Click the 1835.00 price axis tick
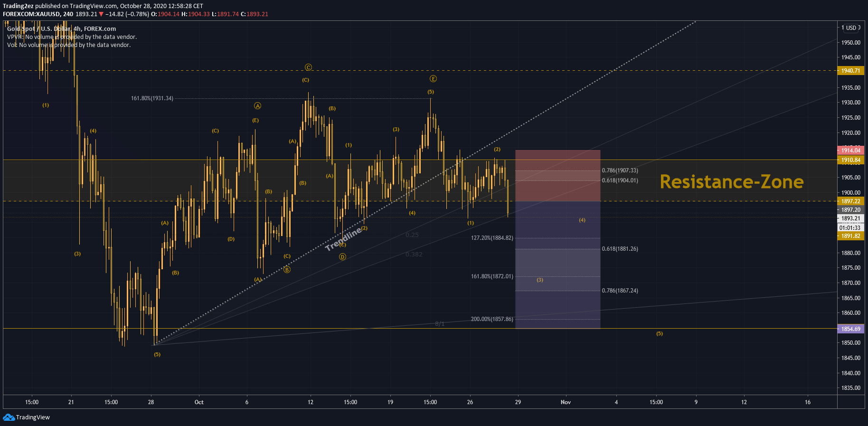This screenshot has height=426, width=868. click(x=851, y=388)
